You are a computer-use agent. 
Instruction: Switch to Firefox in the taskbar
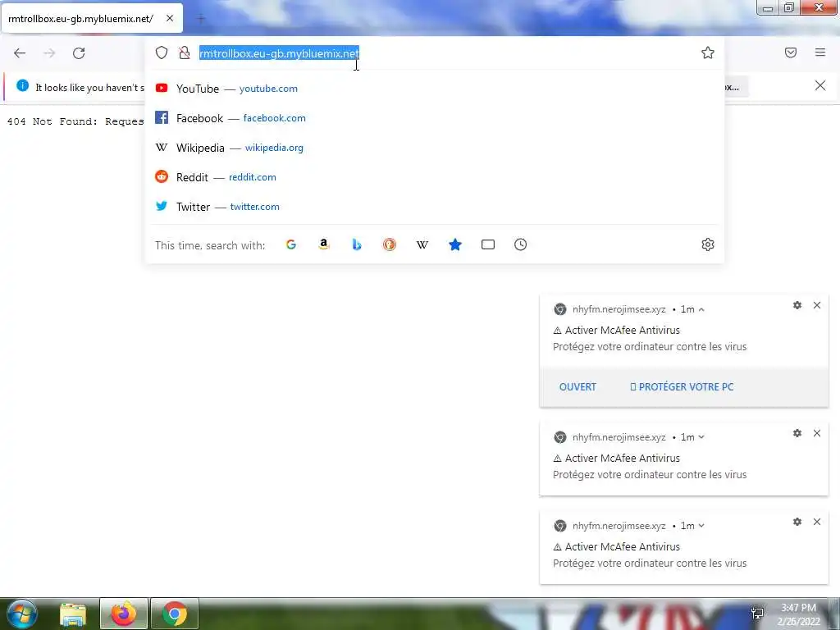(x=124, y=614)
